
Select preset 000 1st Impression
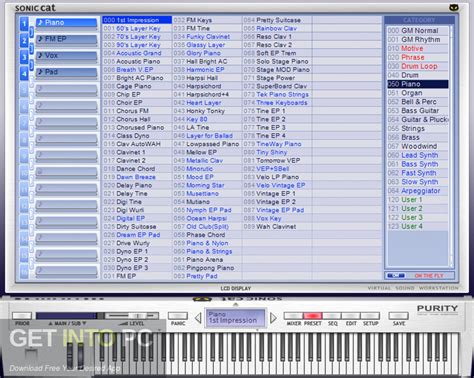137,20
